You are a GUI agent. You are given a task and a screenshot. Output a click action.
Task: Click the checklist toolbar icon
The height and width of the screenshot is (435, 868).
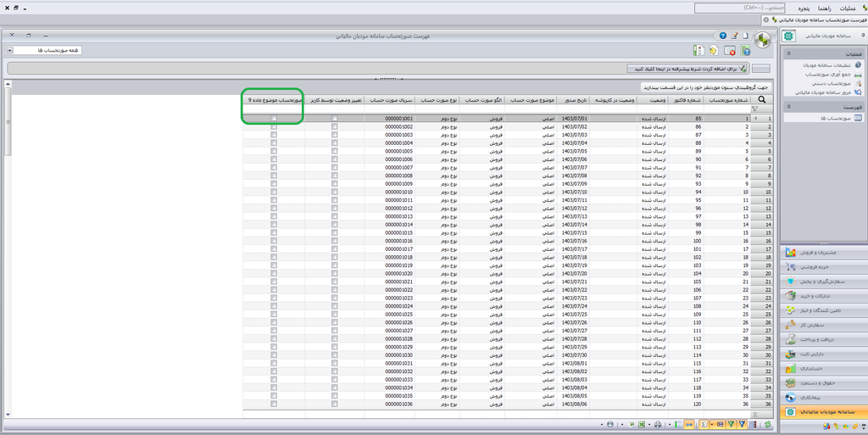pyautogui.click(x=698, y=50)
